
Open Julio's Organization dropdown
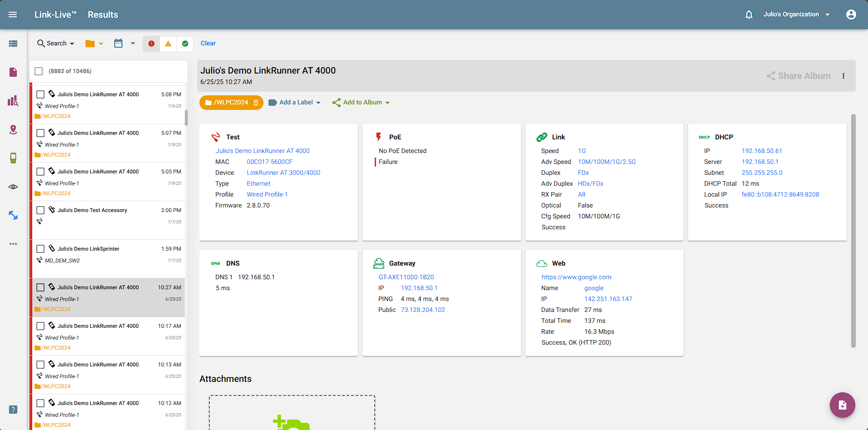[x=796, y=15]
